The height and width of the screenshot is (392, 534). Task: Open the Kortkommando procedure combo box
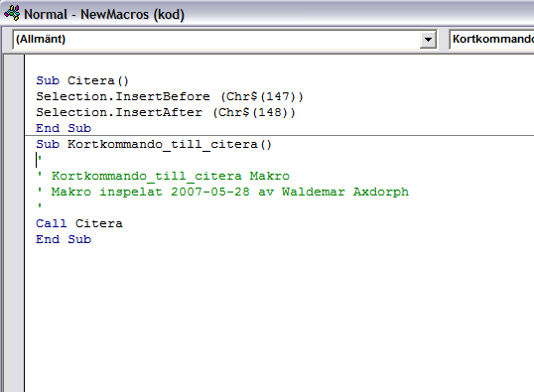(491, 40)
